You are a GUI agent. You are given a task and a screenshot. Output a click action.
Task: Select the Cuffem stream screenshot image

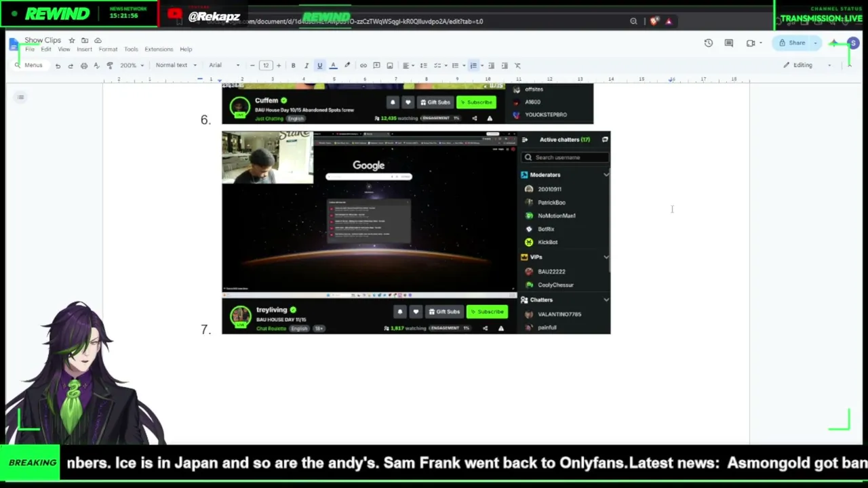click(x=408, y=104)
